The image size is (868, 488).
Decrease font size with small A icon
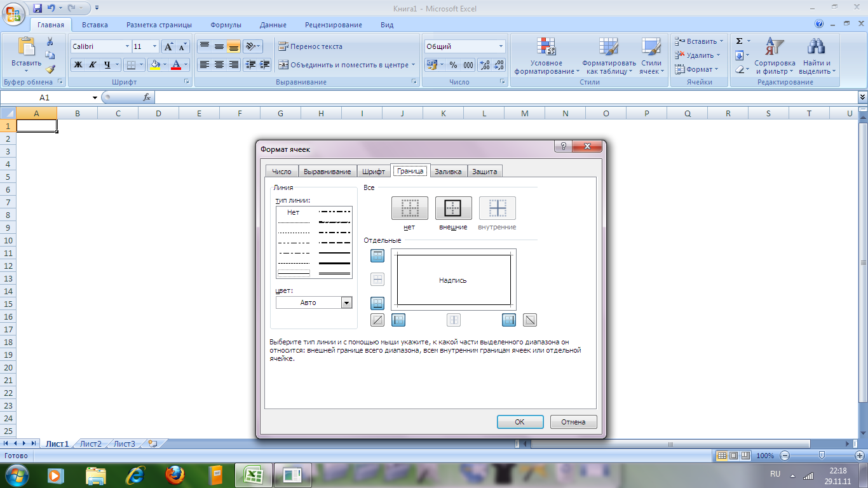(x=183, y=46)
